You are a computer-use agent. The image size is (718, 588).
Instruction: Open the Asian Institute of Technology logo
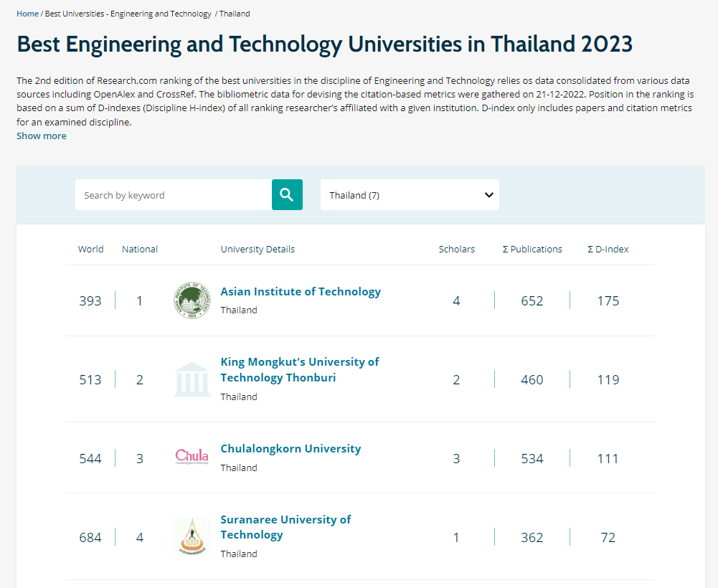(x=192, y=300)
